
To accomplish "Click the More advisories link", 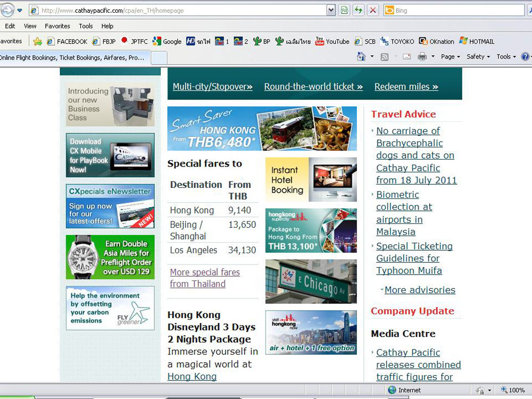I will pyautogui.click(x=420, y=290).
